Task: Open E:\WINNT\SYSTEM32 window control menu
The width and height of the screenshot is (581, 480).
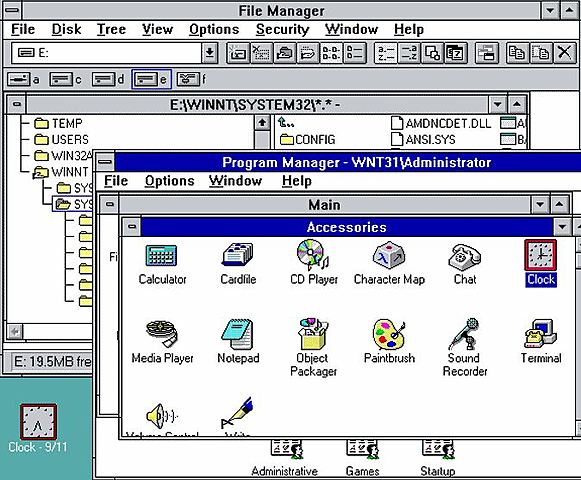Action: pyautogui.click(x=17, y=105)
